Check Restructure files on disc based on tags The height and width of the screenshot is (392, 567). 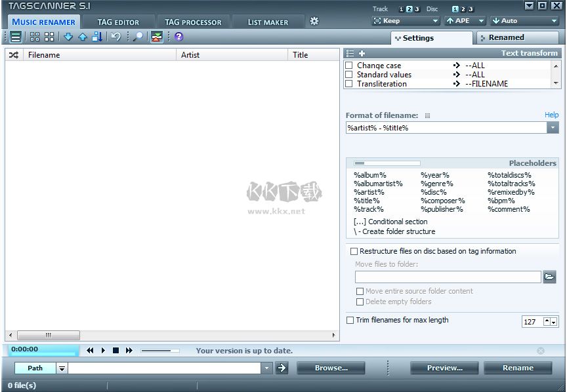coord(354,251)
